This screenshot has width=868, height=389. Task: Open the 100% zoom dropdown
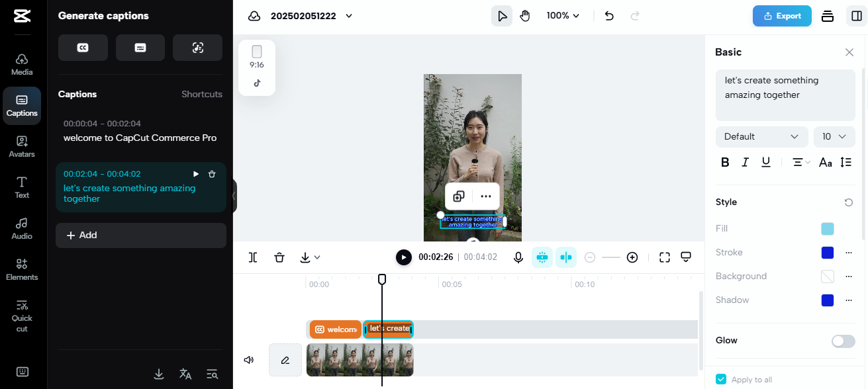pyautogui.click(x=563, y=16)
